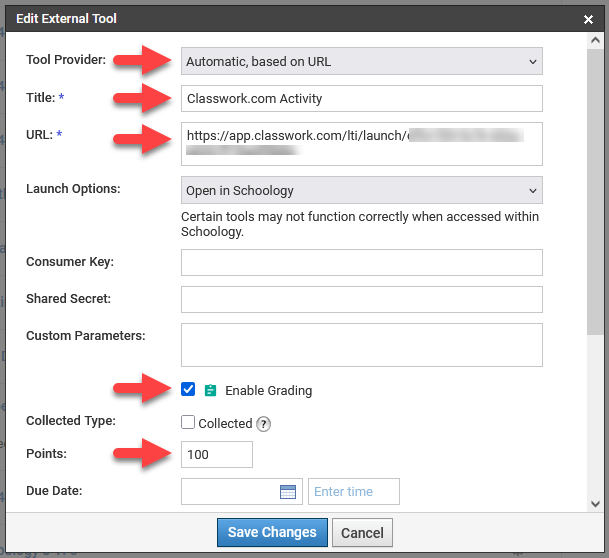Click the Custom Parameters text area
The width and height of the screenshot is (609, 558).
362,345
